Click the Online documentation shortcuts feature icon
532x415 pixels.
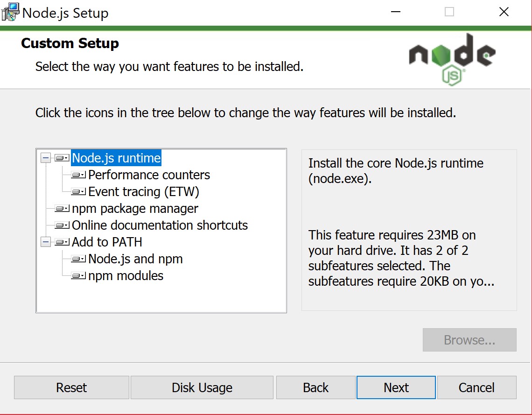[62, 225]
